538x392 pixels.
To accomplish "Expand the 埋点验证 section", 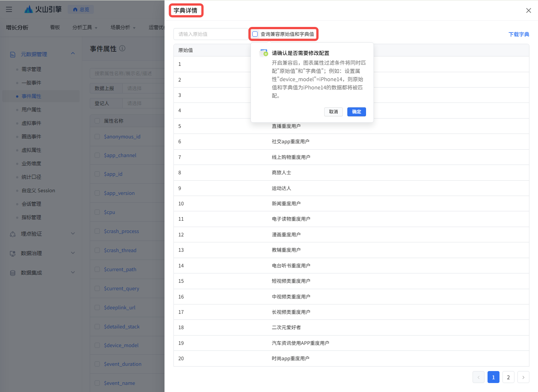I will [73, 234].
